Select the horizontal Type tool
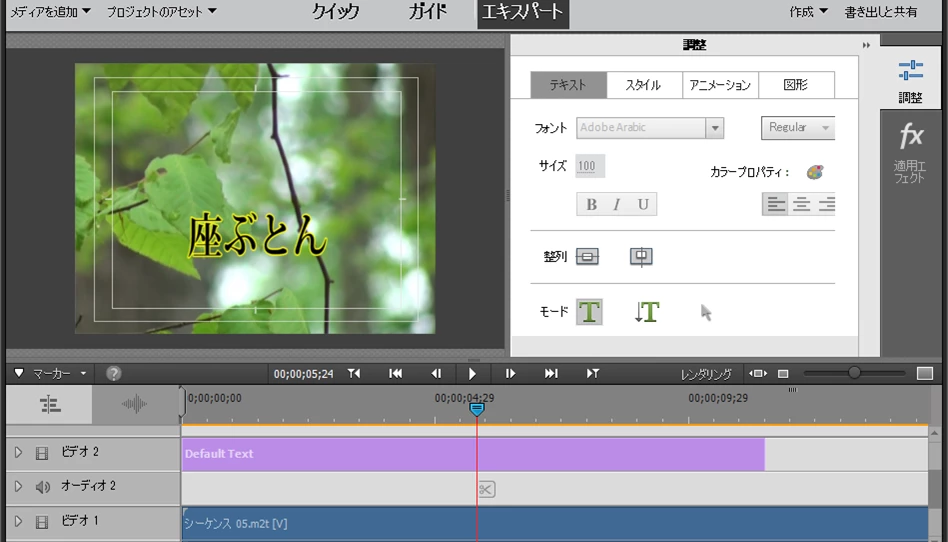 (x=589, y=312)
